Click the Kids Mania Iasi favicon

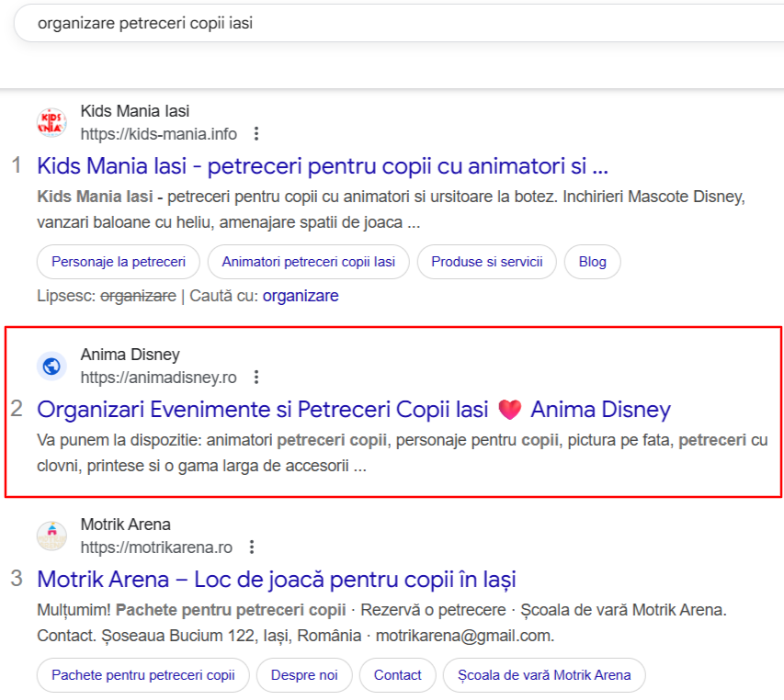51,122
